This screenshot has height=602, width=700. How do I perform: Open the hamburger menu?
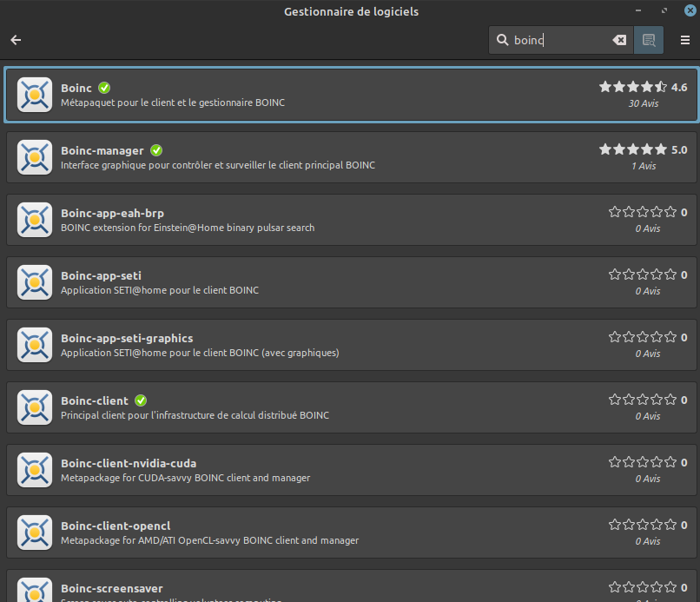685,40
